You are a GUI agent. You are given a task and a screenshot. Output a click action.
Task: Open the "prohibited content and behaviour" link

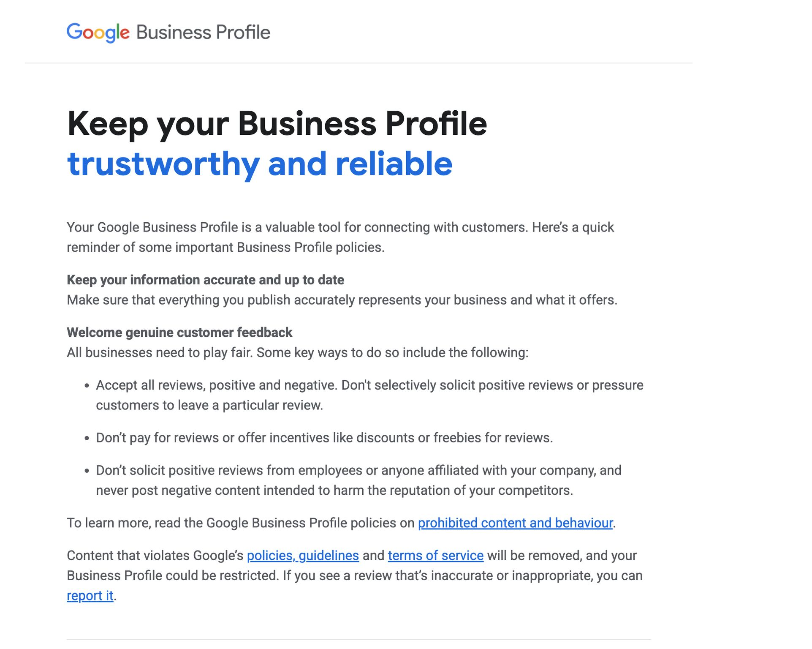point(515,523)
